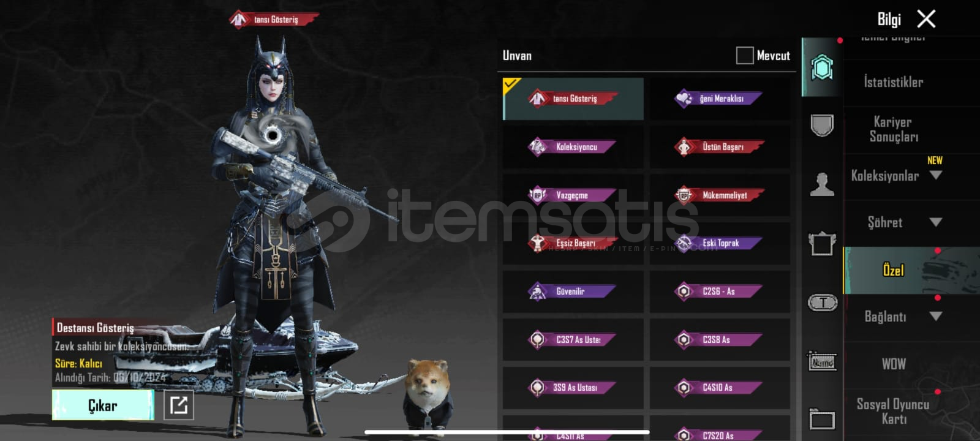
Task: Click the share icon beside Çıkar
Action: click(x=179, y=405)
